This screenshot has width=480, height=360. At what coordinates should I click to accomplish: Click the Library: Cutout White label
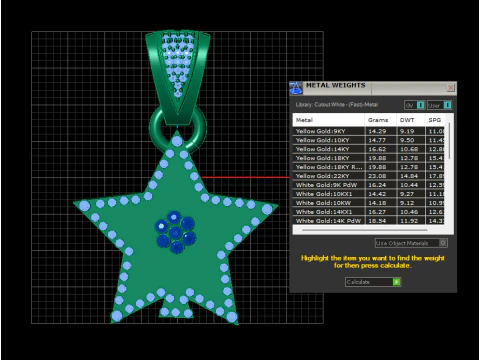337,105
